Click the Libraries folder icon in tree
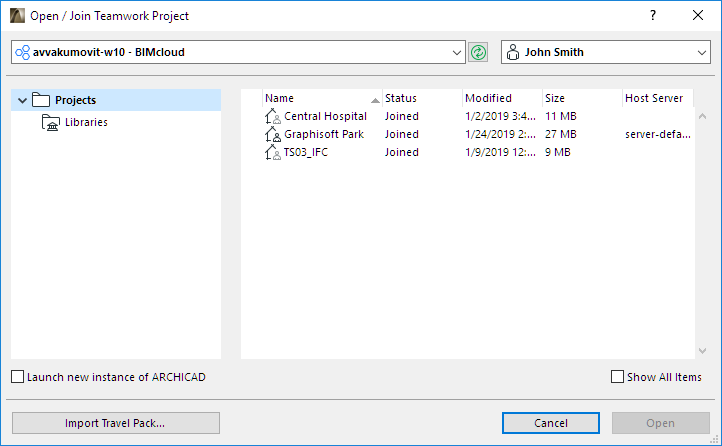 (51, 122)
